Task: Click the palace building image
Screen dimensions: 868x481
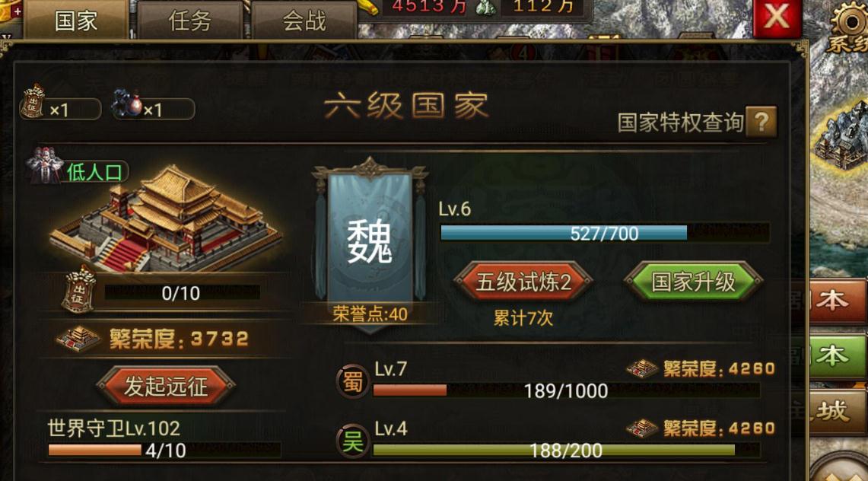Action: click(164, 218)
